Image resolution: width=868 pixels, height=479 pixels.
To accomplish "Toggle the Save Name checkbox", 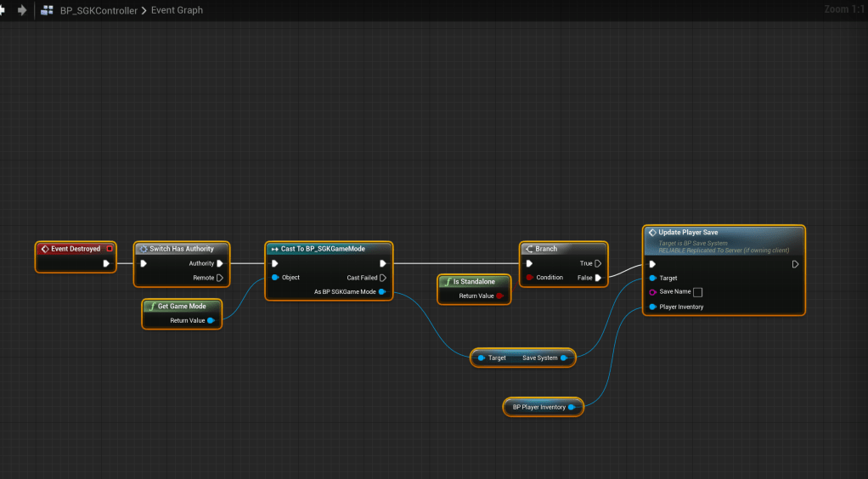I will pos(697,292).
